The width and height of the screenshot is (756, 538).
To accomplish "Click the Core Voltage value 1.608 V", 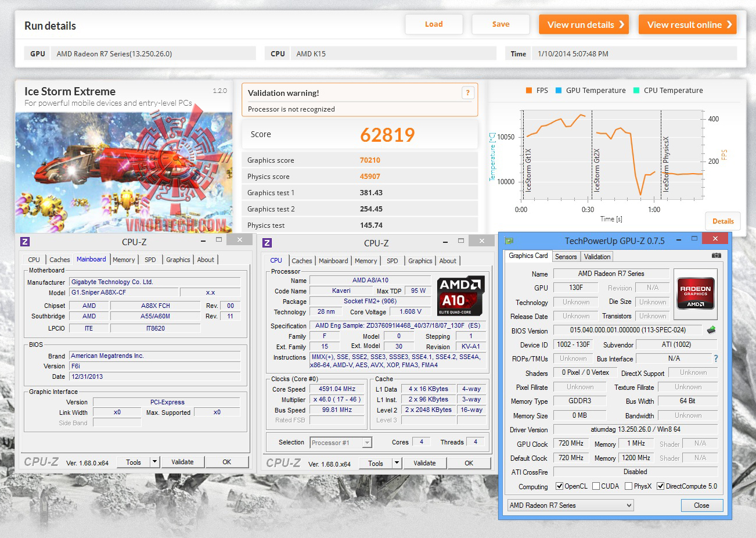I will coord(411,311).
